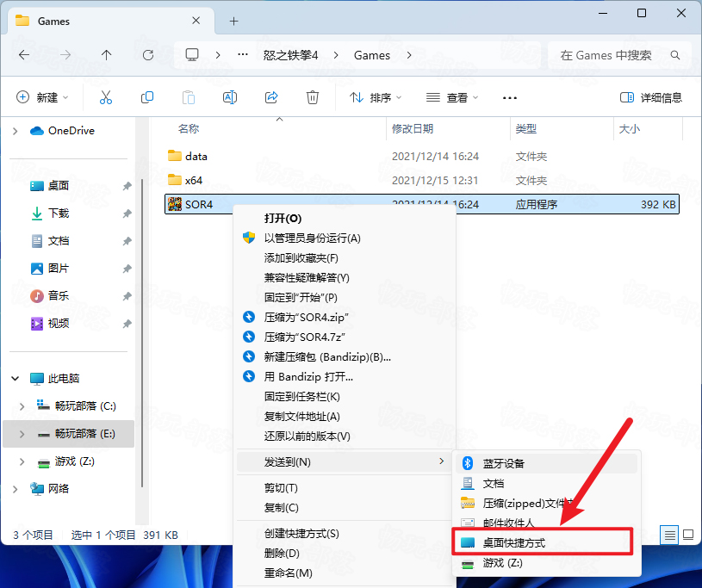Image resolution: width=702 pixels, height=588 pixels.
Task: Click the Share icon in toolbar
Action: [271, 97]
